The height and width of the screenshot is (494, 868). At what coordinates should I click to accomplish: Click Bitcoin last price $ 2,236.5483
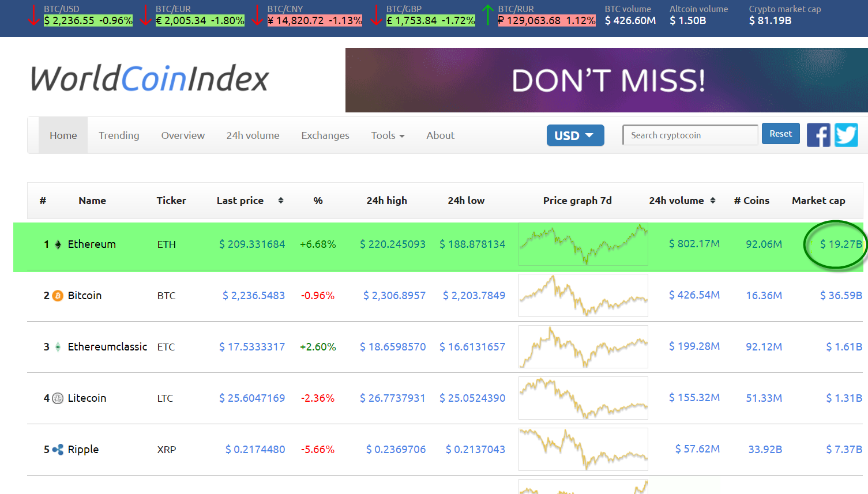point(254,296)
